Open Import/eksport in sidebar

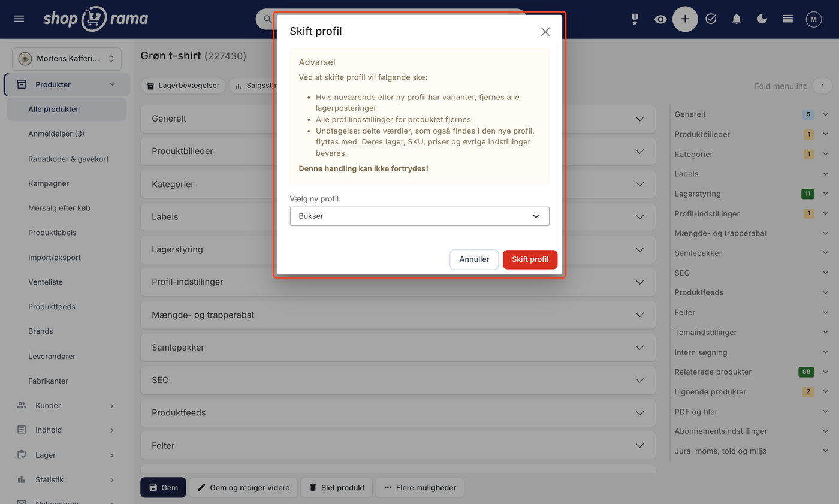pos(55,258)
